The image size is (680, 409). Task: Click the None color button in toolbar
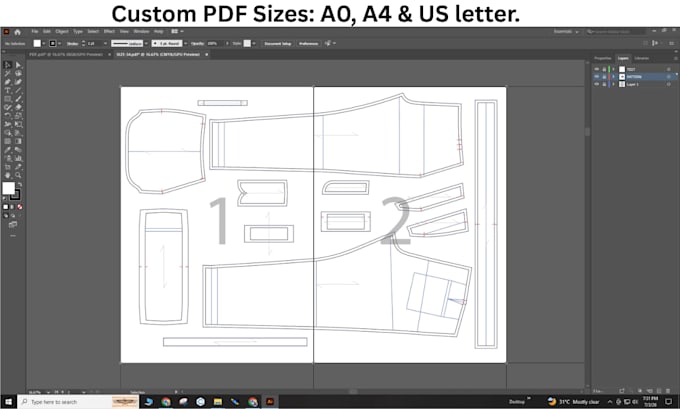20,207
